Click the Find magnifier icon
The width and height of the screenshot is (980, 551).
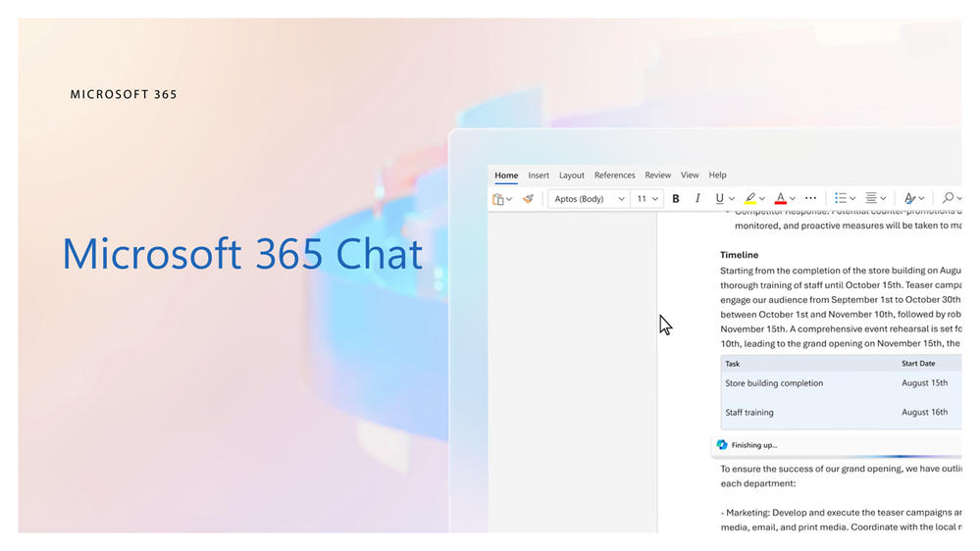click(x=949, y=198)
